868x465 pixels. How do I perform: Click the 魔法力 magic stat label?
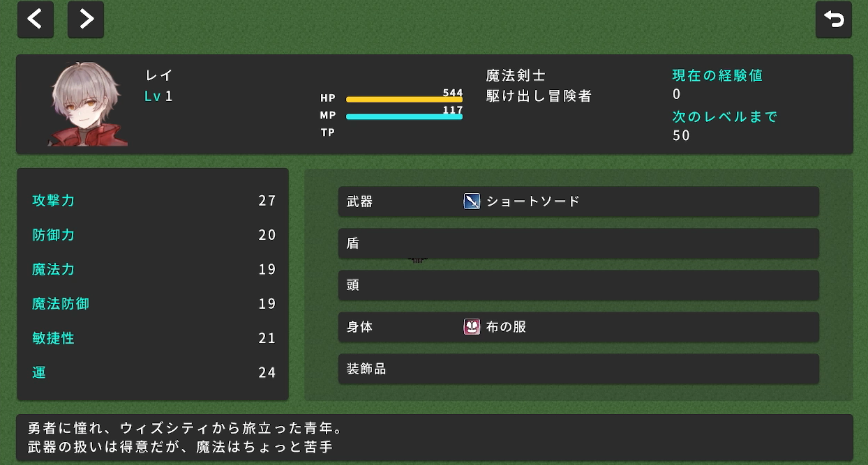tap(54, 269)
